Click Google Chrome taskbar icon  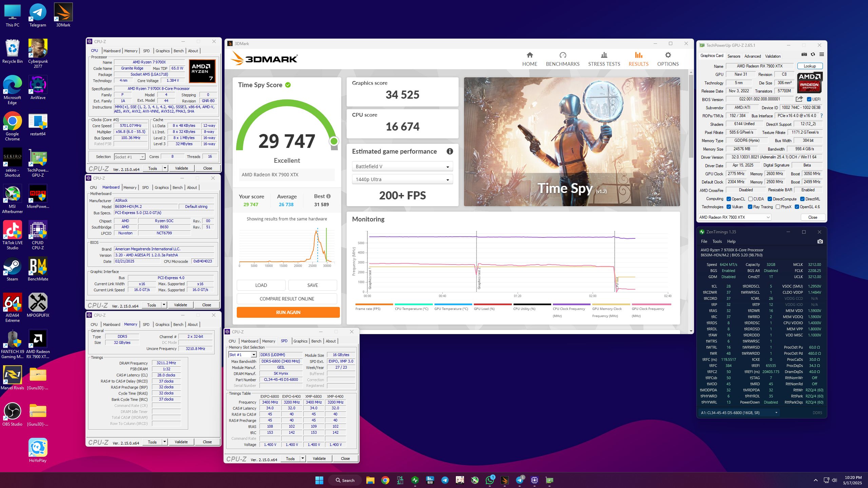coord(385,480)
